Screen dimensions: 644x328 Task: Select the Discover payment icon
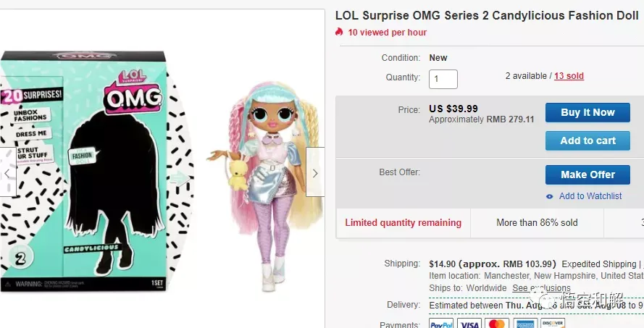tap(553, 323)
